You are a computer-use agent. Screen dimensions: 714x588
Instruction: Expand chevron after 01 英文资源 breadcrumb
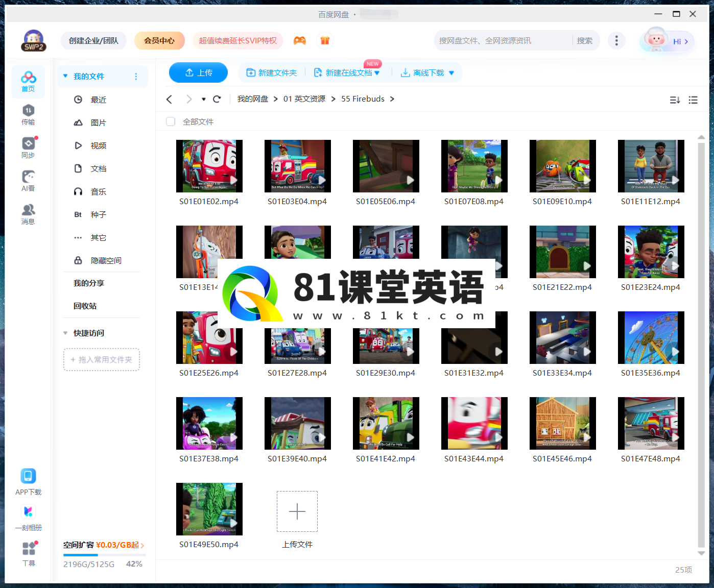[334, 99]
